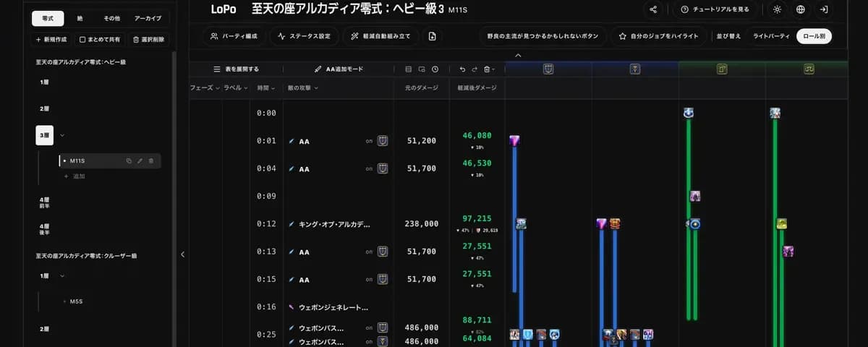868x347 pixels.
Task: Select second healer column header icon
Action: [x=809, y=69]
